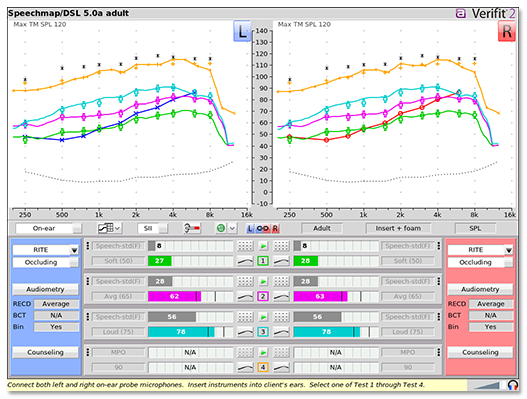This screenshot has width=527, height=399.
Task: Toggle right curve icon for Test 3
Action: (x=281, y=332)
